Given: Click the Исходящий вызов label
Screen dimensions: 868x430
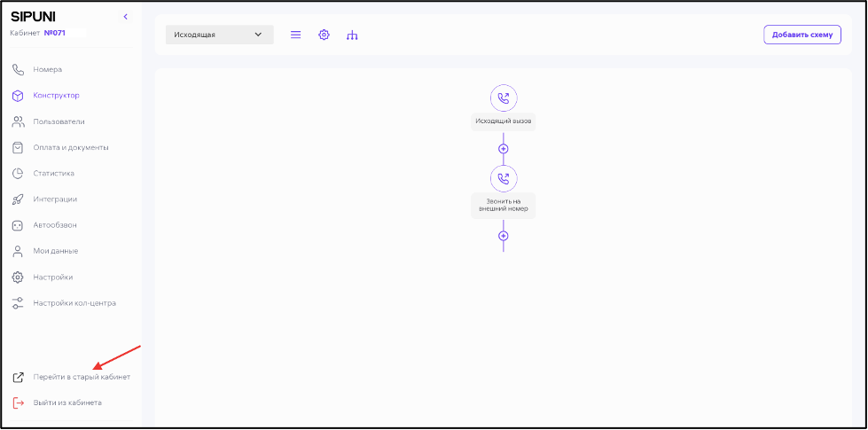Looking at the screenshot, I should pyautogui.click(x=504, y=121).
